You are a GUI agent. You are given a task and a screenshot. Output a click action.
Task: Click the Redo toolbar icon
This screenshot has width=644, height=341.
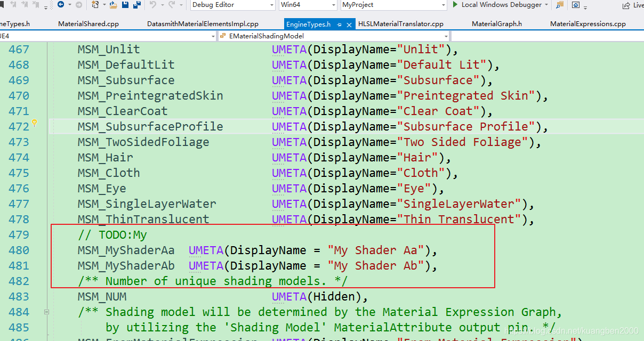[172, 5]
